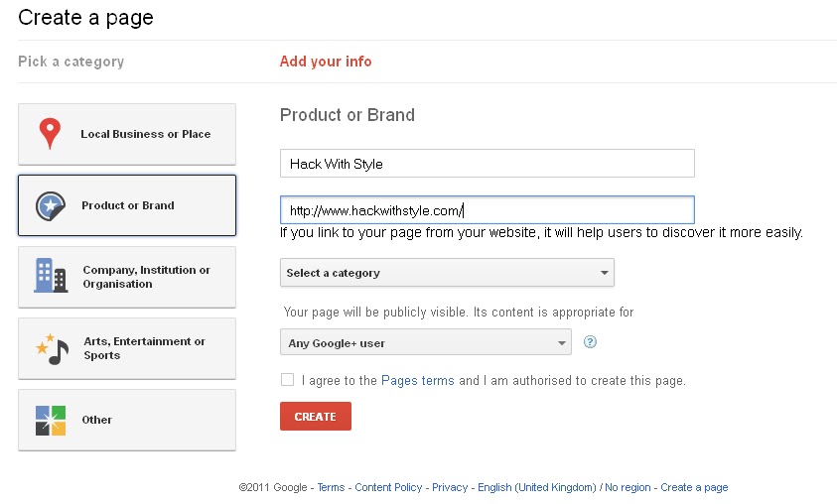The image size is (837, 504).
Task: Click inside the website URL field
Action: [488, 210]
